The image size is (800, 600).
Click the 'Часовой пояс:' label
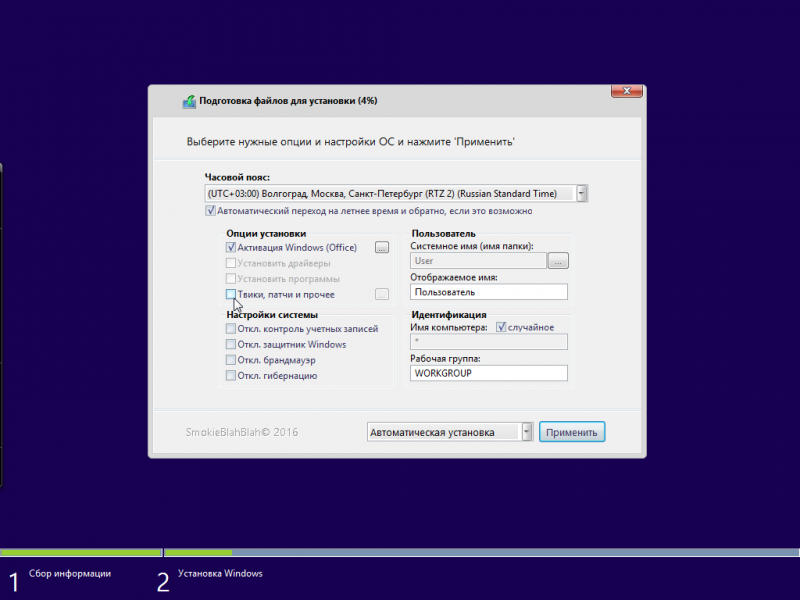point(237,177)
